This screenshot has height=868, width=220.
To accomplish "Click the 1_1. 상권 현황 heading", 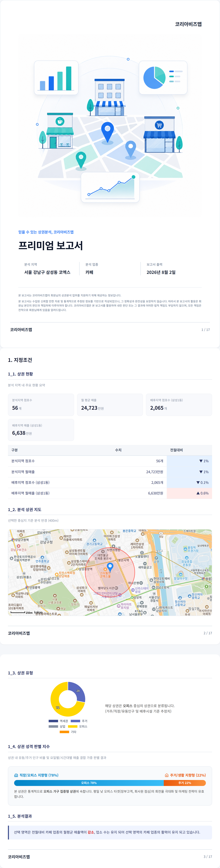I will [21, 374].
